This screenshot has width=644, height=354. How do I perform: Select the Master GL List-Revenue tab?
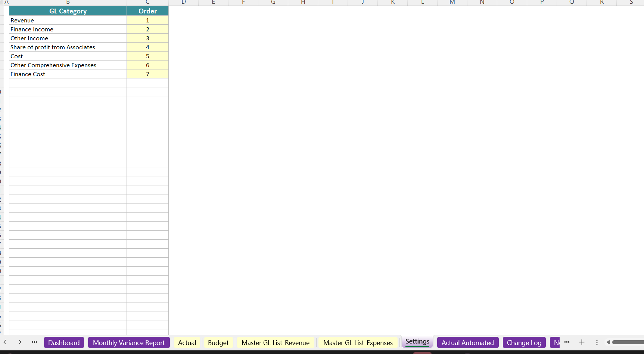point(276,342)
